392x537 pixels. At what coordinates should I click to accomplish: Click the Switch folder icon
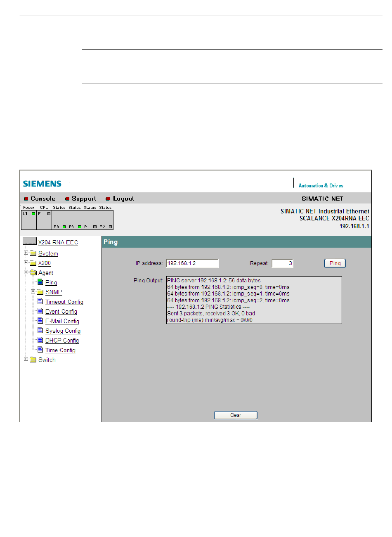tap(33, 360)
